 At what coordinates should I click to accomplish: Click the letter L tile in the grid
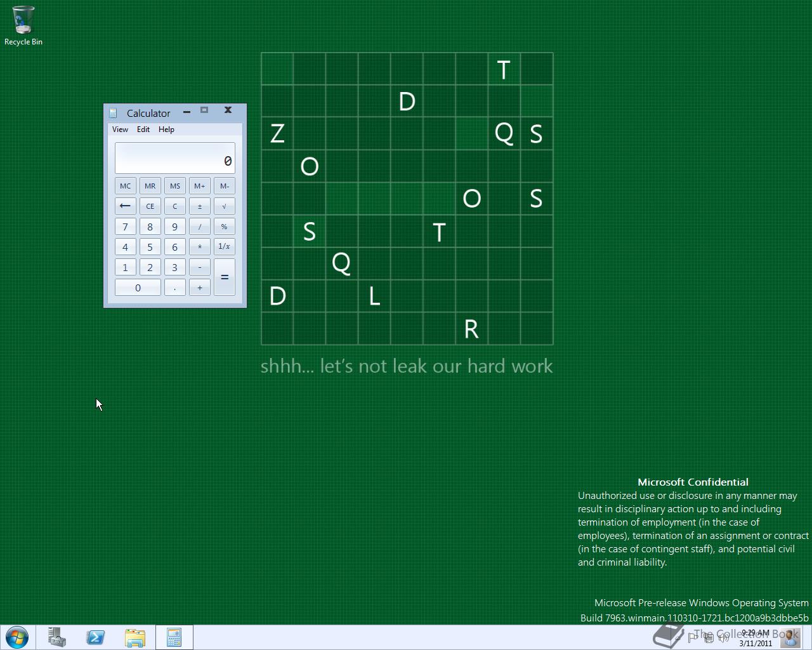pos(374,296)
